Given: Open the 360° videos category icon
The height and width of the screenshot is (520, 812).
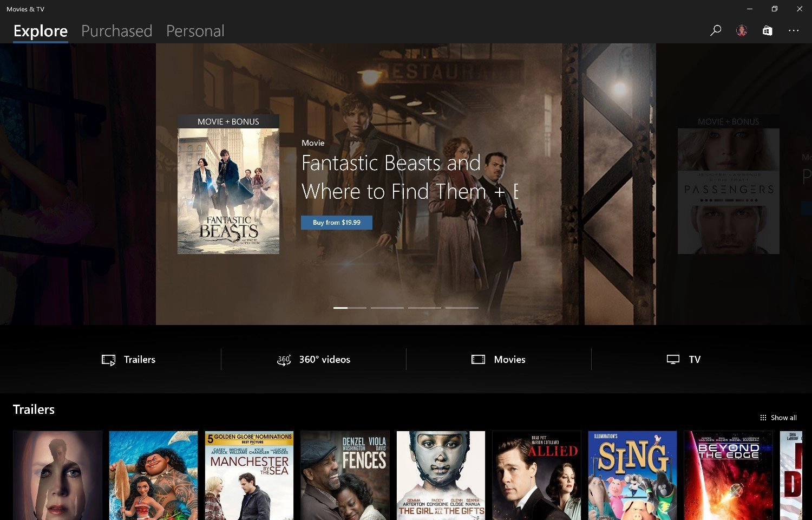Looking at the screenshot, I should pos(284,360).
